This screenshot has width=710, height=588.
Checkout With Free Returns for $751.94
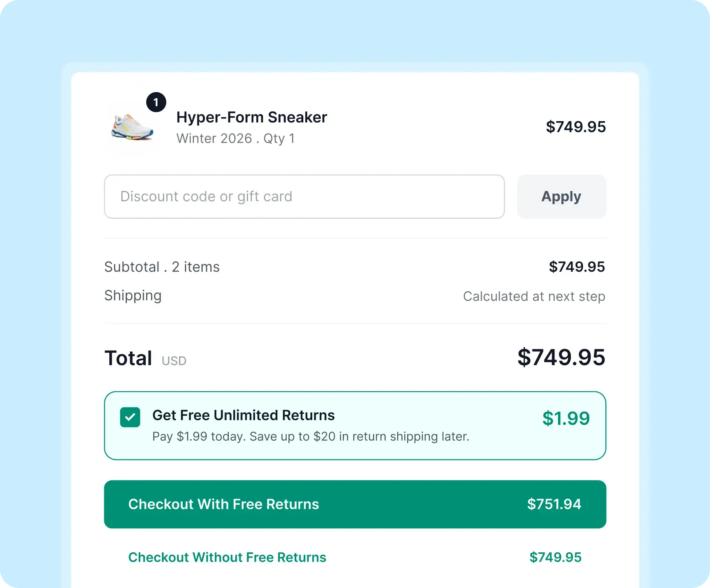coord(355,504)
